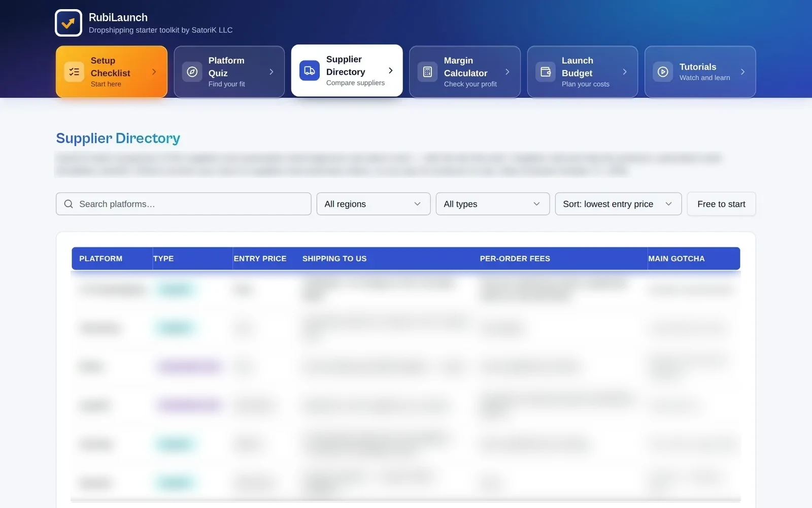Click the MAIN GOTCHA column header
The height and width of the screenshot is (508, 812).
(676, 259)
